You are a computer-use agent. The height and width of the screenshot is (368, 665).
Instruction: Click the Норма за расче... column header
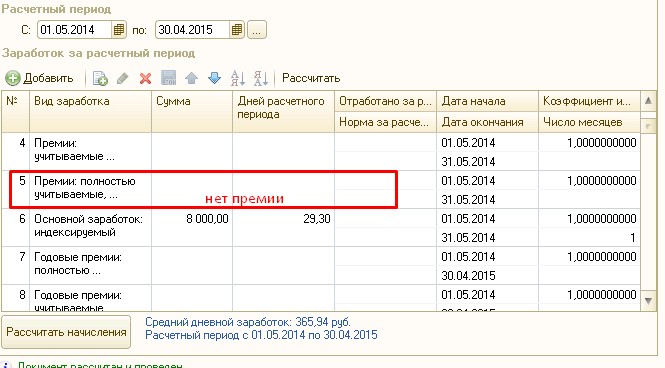pyautogui.click(x=386, y=122)
